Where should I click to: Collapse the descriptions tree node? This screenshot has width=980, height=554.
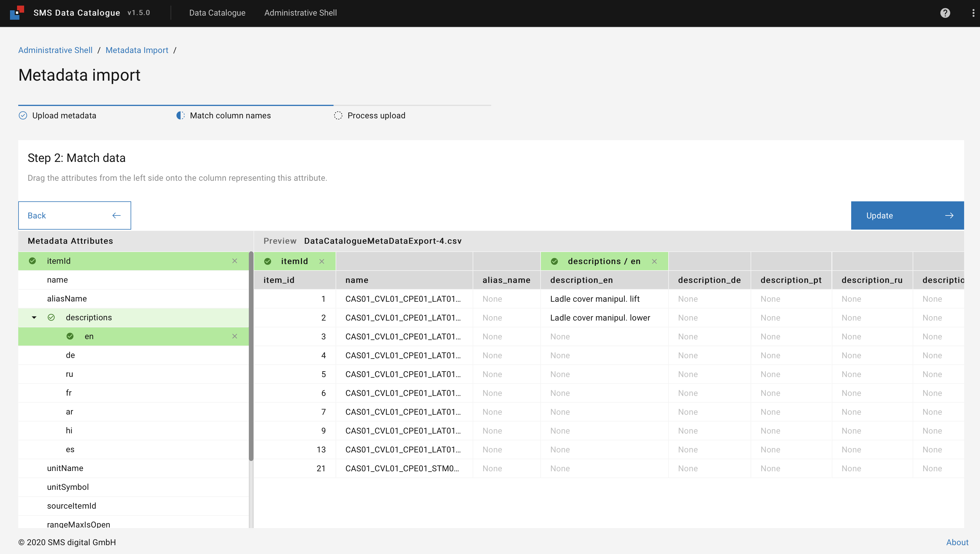(x=34, y=318)
